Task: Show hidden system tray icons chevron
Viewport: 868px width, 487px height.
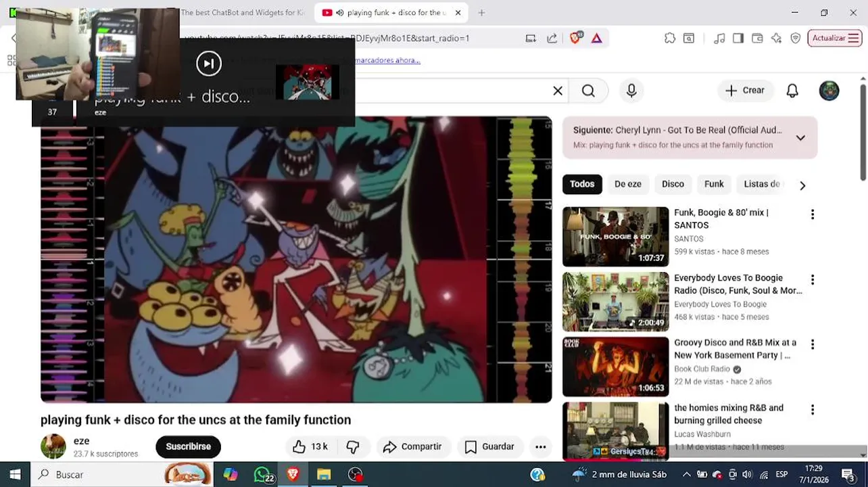Action: point(687,475)
